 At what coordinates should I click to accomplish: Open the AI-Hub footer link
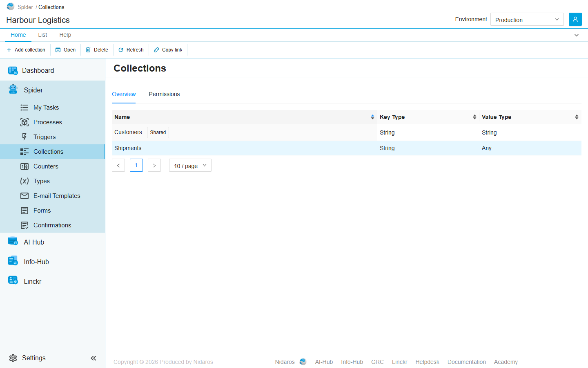tap(324, 362)
